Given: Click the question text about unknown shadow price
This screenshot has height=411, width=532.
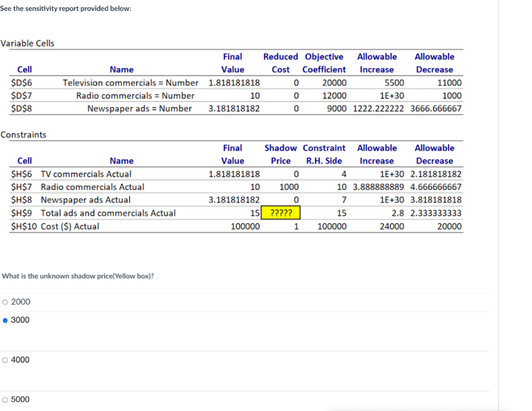Looking at the screenshot, I should point(60,276).
